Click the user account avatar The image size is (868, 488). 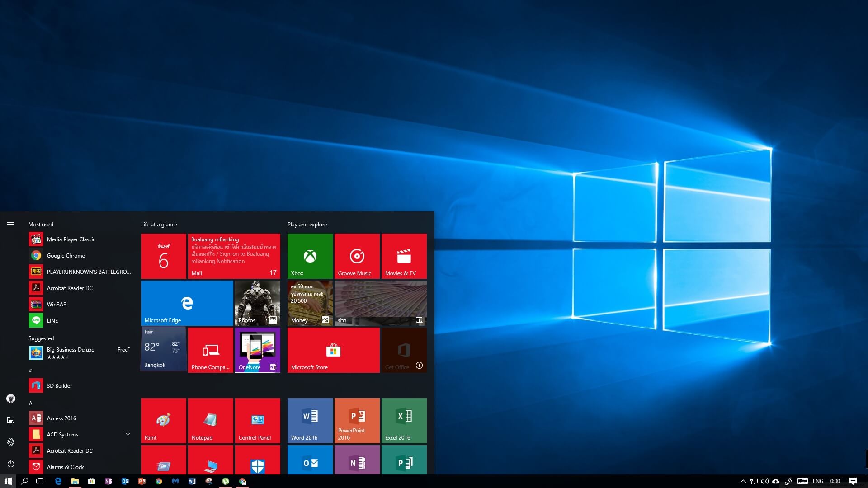(x=11, y=398)
